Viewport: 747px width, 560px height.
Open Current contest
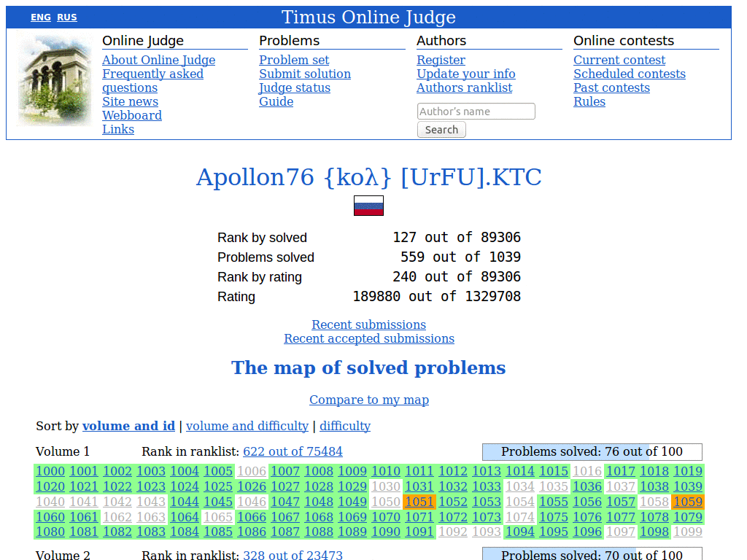[x=619, y=60]
